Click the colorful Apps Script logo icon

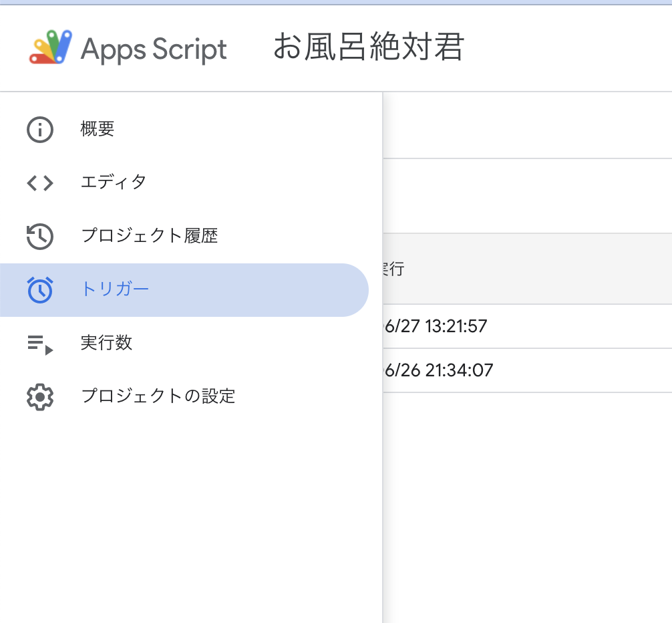pos(47,48)
